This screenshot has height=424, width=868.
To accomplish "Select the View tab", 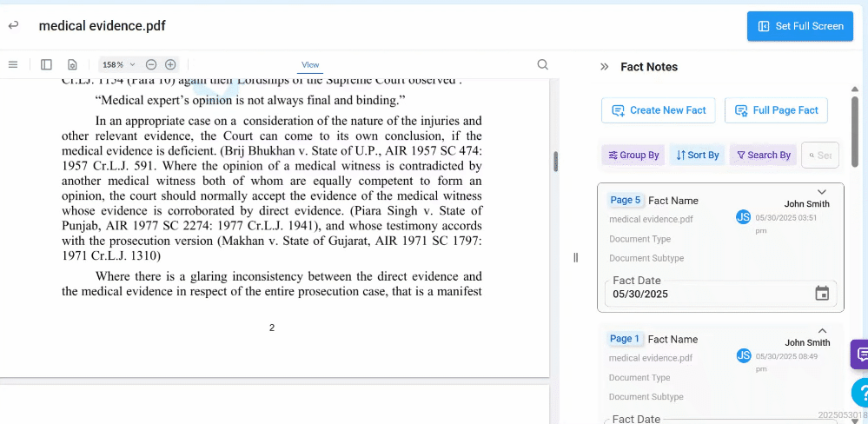I will point(310,65).
